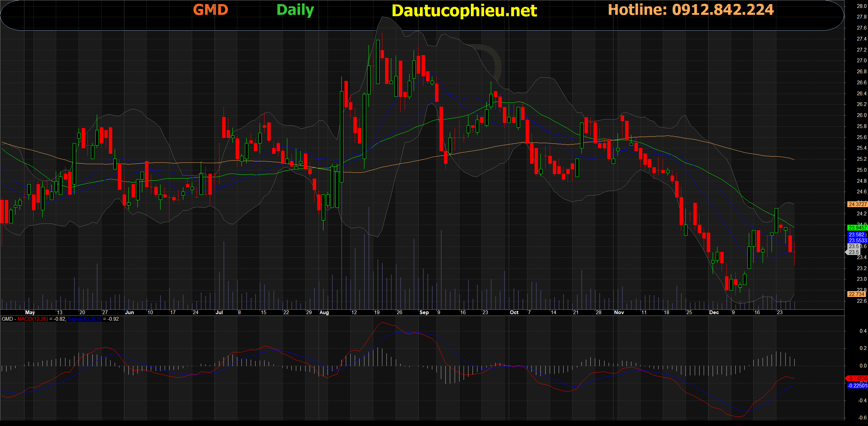
Task: Select the Nov month label on date axis
Action: point(619,312)
